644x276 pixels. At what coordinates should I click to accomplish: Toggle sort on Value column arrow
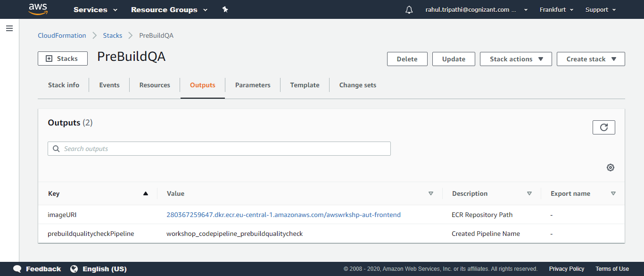pyautogui.click(x=430, y=193)
